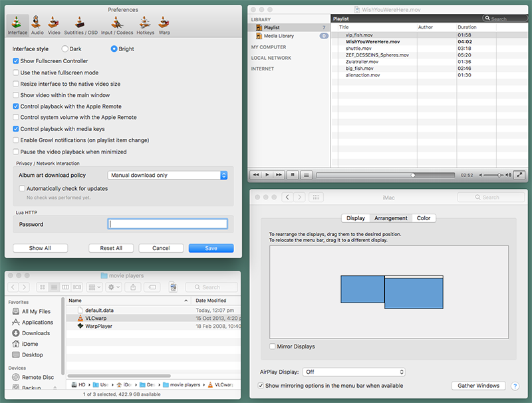Image resolution: width=532 pixels, height=403 pixels.
Task: Open Album art download policy dropdown
Action: [168, 175]
